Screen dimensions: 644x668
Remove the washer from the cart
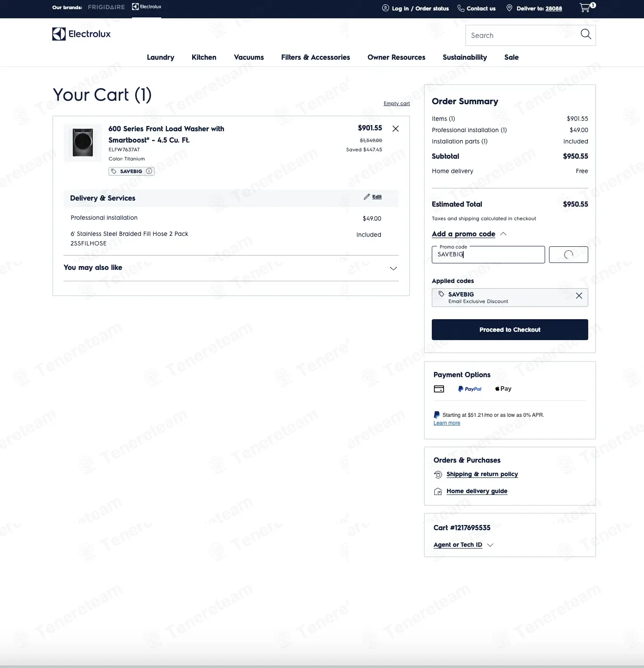[395, 129]
